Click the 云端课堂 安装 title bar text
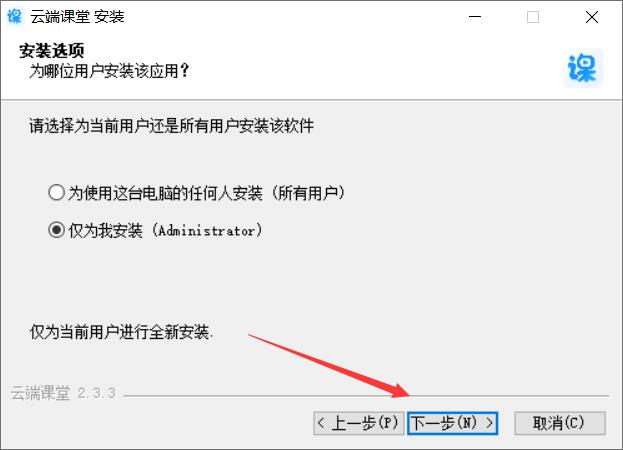Viewport: 623px width, 450px height. 77,17
